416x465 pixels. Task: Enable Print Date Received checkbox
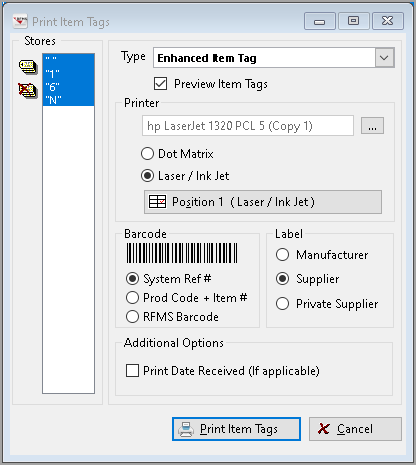point(132,370)
